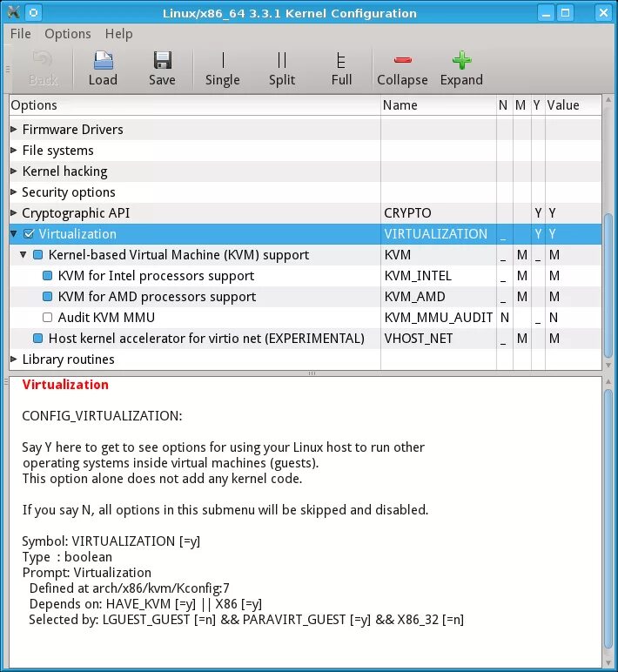The image size is (618, 672).
Task: Click the Save floppy disk icon
Action: (x=163, y=69)
